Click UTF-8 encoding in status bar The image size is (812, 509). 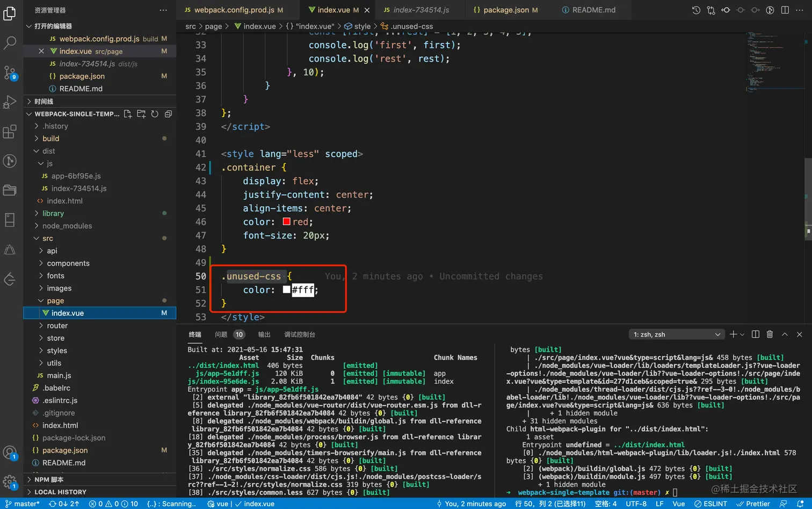point(636,504)
